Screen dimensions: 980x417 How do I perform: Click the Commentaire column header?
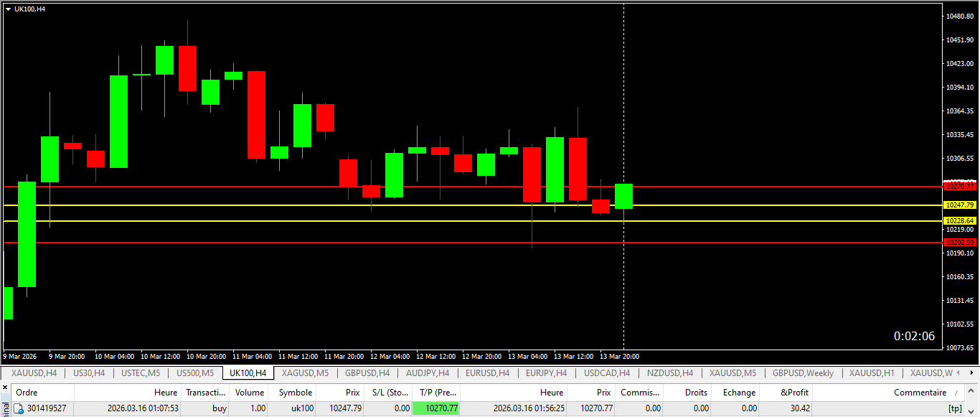[x=919, y=393]
